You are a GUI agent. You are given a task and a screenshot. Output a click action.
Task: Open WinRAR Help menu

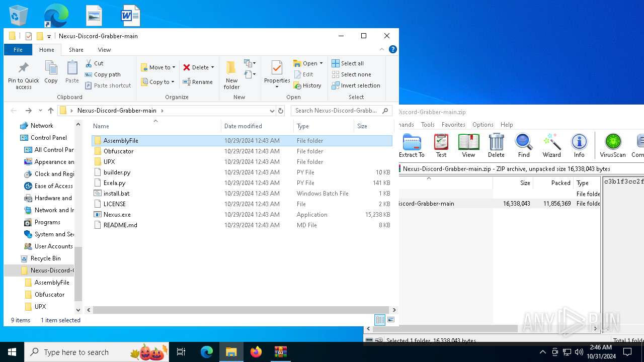tap(507, 125)
